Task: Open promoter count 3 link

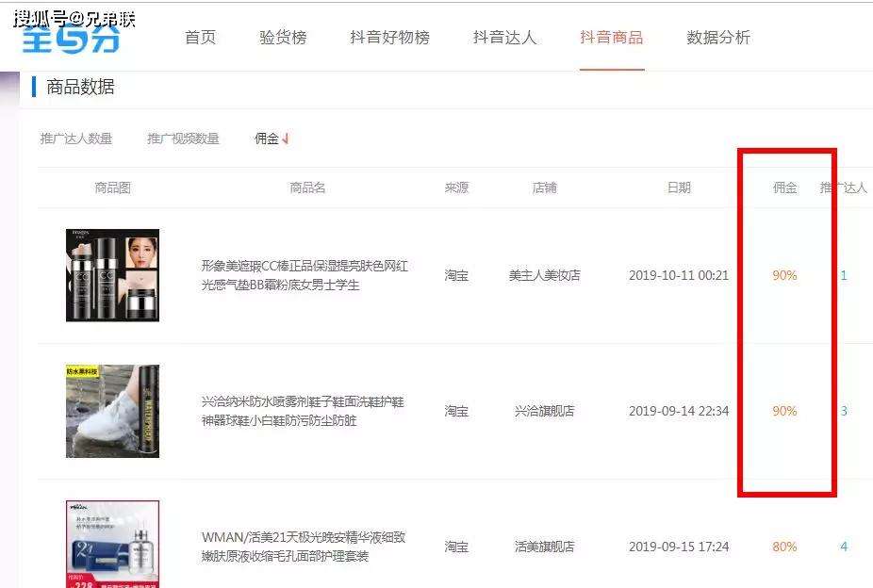Action: (x=844, y=411)
